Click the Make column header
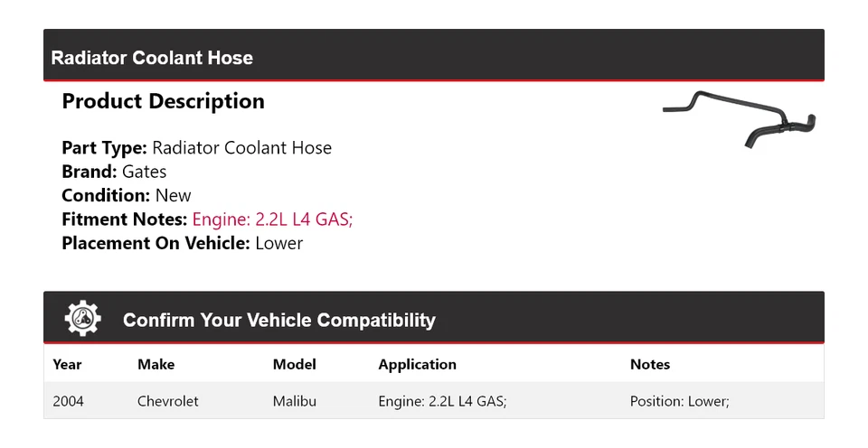Image resolution: width=868 pixels, height=448 pixels. tap(156, 365)
